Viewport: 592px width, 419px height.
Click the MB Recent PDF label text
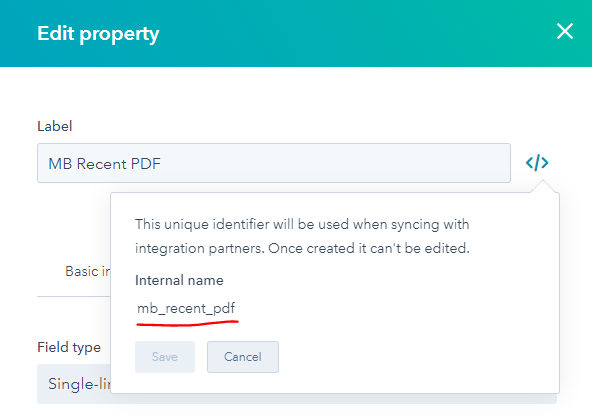[105, 164]
